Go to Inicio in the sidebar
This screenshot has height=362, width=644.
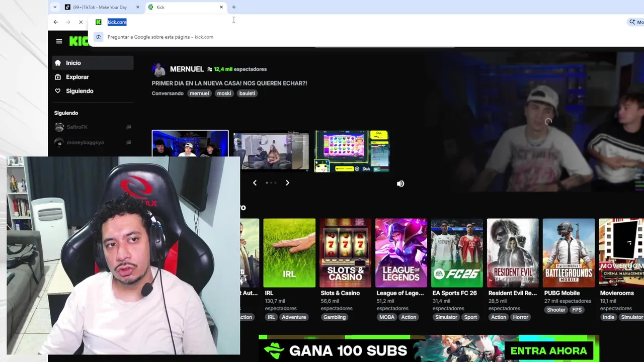point(93,63)
